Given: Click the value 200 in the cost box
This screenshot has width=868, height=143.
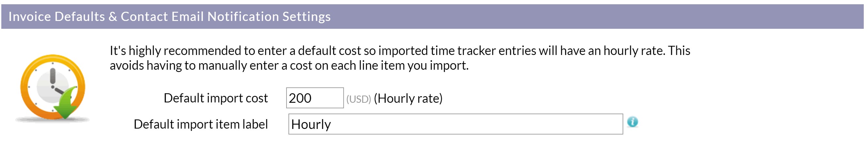Looking at the screenshot, I should tap(300, 98).
